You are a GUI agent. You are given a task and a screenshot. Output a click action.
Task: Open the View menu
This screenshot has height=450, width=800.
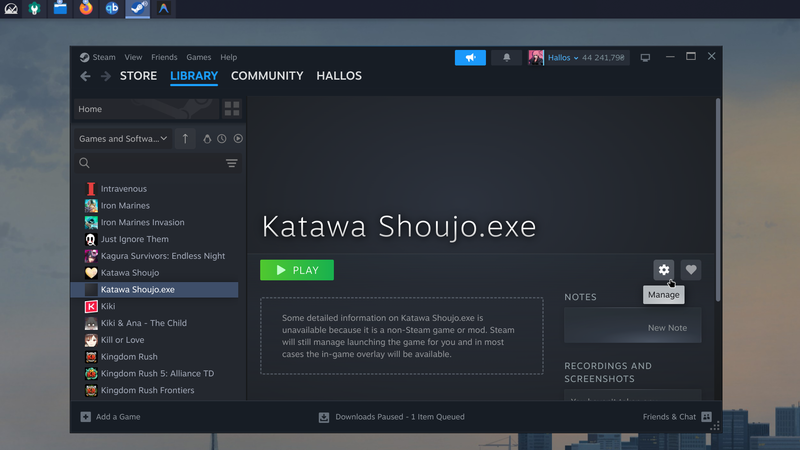click(133, 57)
